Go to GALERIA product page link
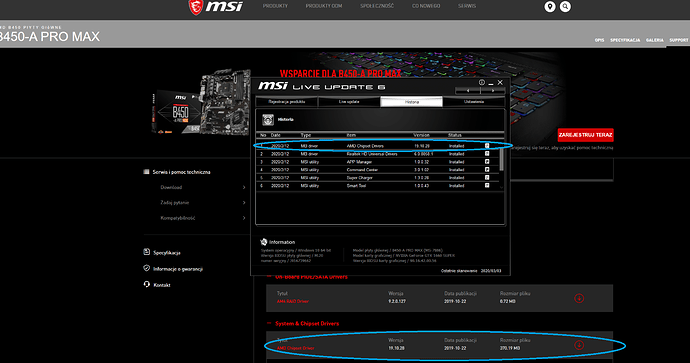This screenshot has width=690, height=363. point(654,40)
